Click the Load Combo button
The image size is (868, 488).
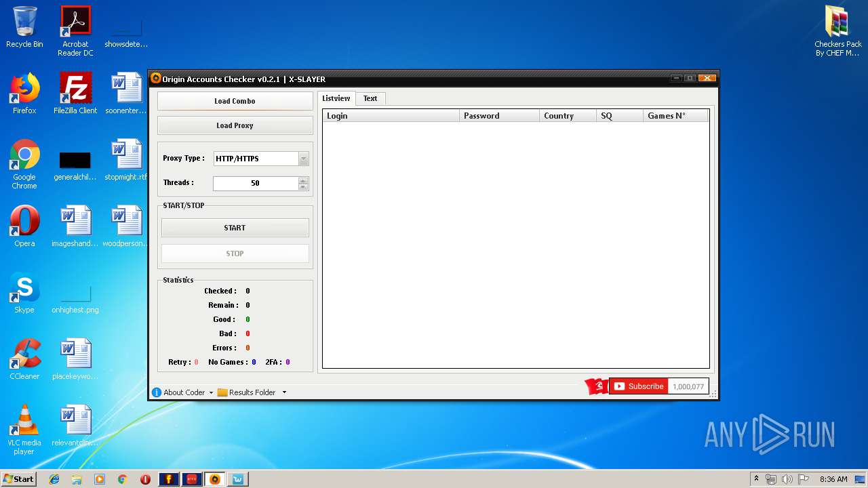coord(235,101)
